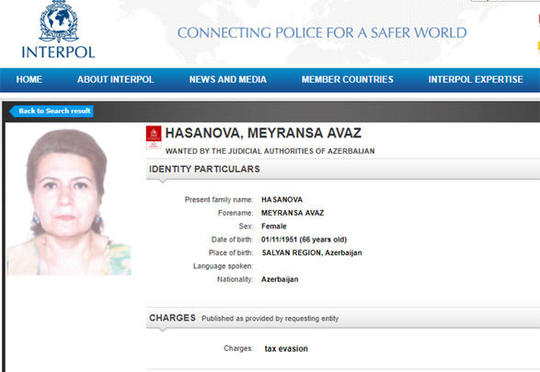Open the NEWS AND MEDIA menu
Image resolution: width=540 pixels, height=372 pixels.
(x=228, y=80)
